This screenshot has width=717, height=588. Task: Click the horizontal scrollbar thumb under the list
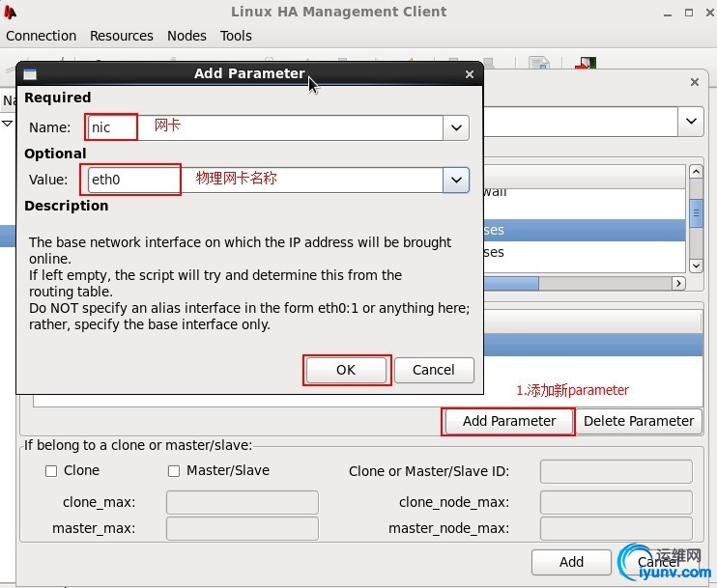[x=511, y=283]
